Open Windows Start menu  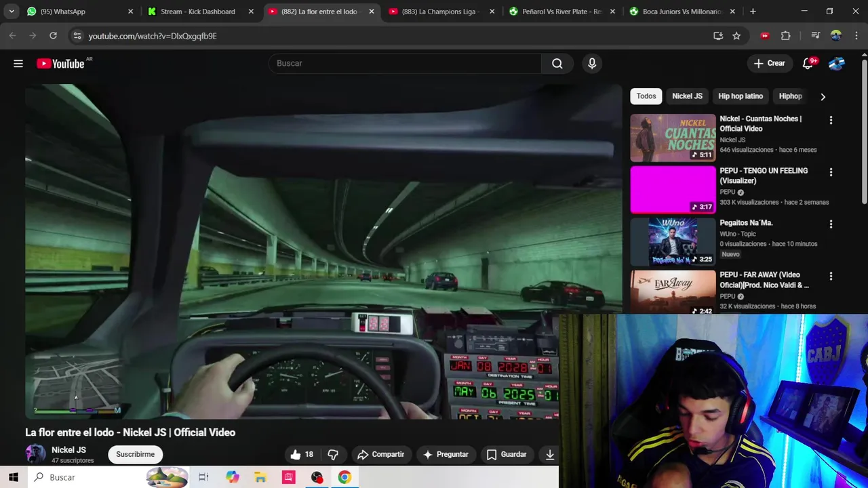pos(14,477)
